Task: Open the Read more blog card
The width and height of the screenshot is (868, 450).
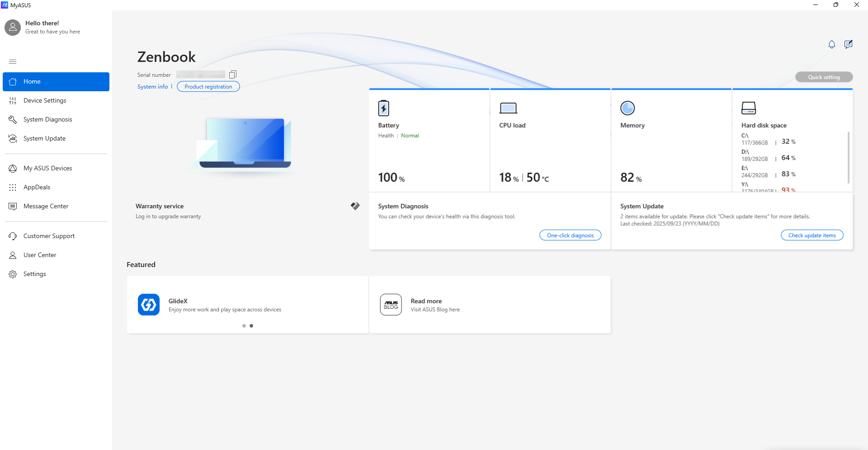Action: (490, 305)
